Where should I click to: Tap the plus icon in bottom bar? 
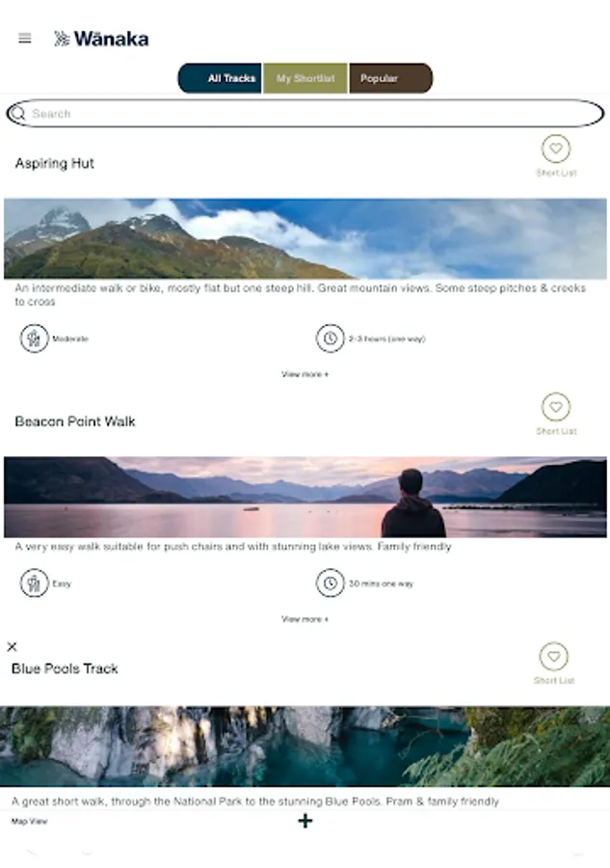[x=305, y=821]
